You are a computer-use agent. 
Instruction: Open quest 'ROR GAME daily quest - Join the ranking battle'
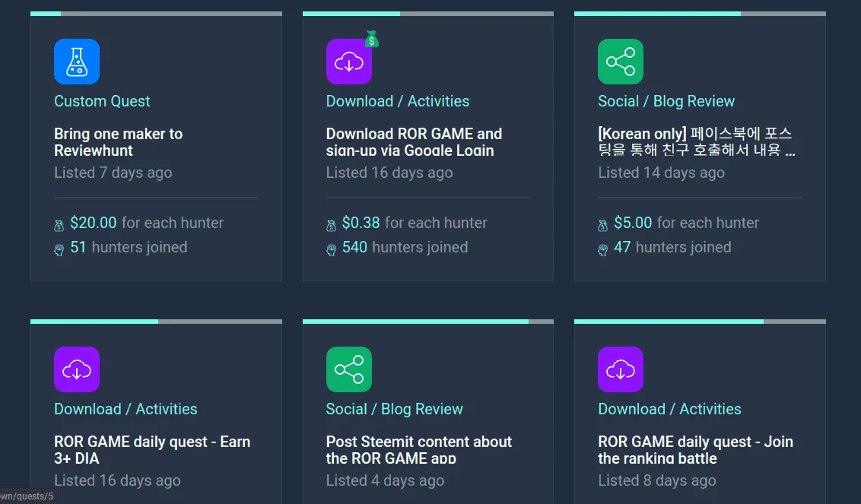[x=696, y=450]
